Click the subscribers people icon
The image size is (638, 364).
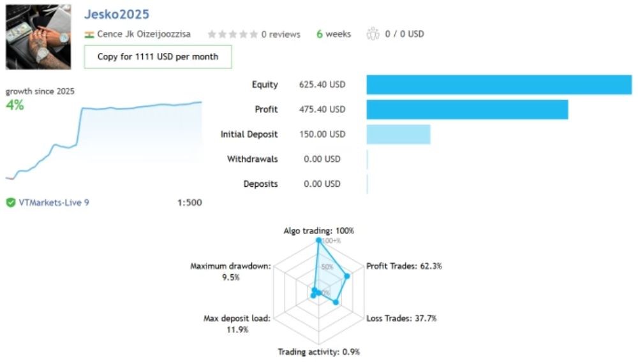[x=373, y=34]
